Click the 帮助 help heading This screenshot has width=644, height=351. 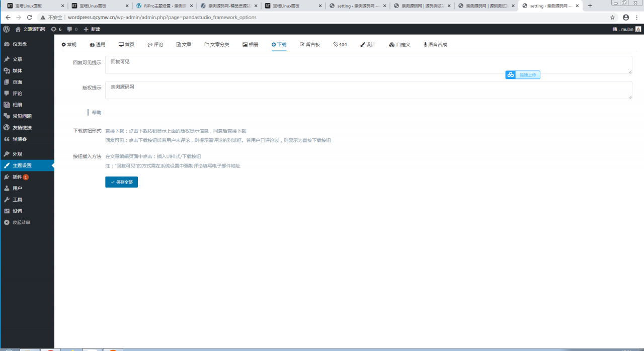(97, 113)
